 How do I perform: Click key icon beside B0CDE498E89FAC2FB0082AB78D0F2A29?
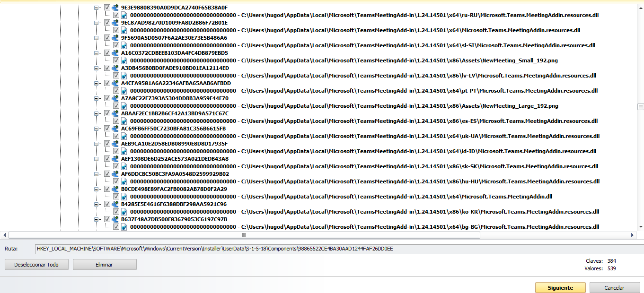pos(115,189)
